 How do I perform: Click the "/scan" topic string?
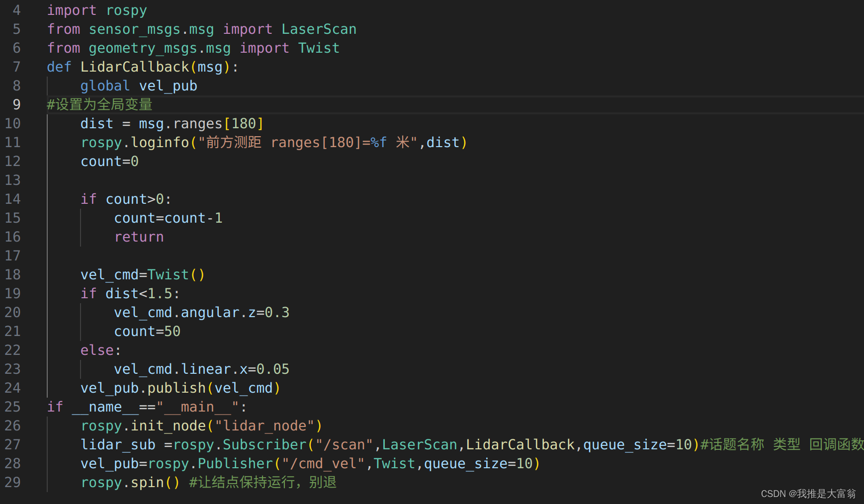point(344,445)
